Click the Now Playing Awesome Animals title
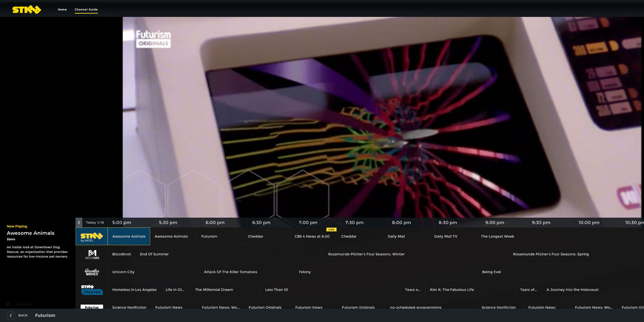This screenshot has width=644, height=322. [x=31, y=233]
